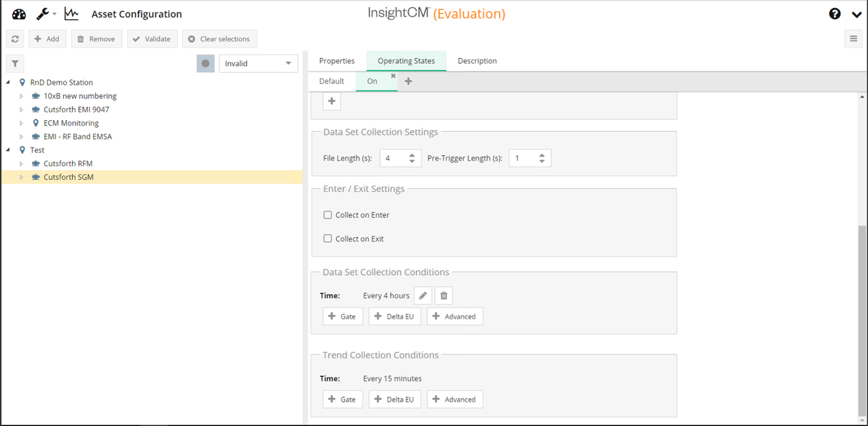Enable the Collect on Exit checkbox
868x426 pixels.
pos(328,238)
